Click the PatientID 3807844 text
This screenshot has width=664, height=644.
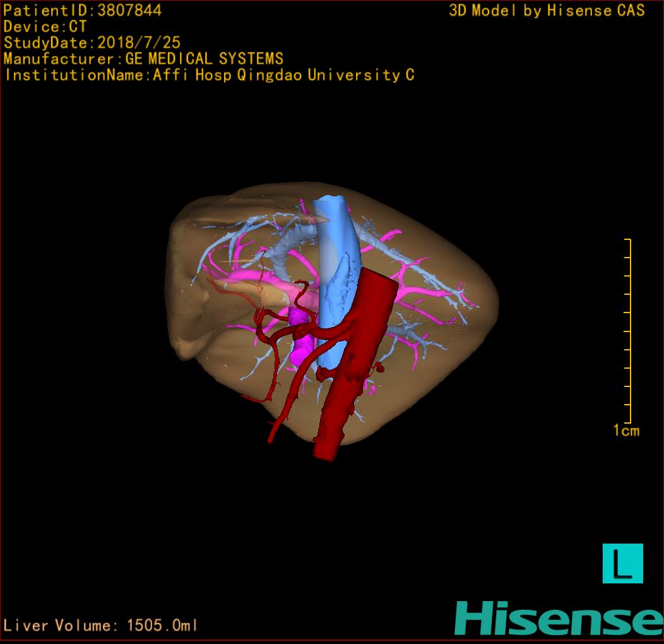pos(82,10)
